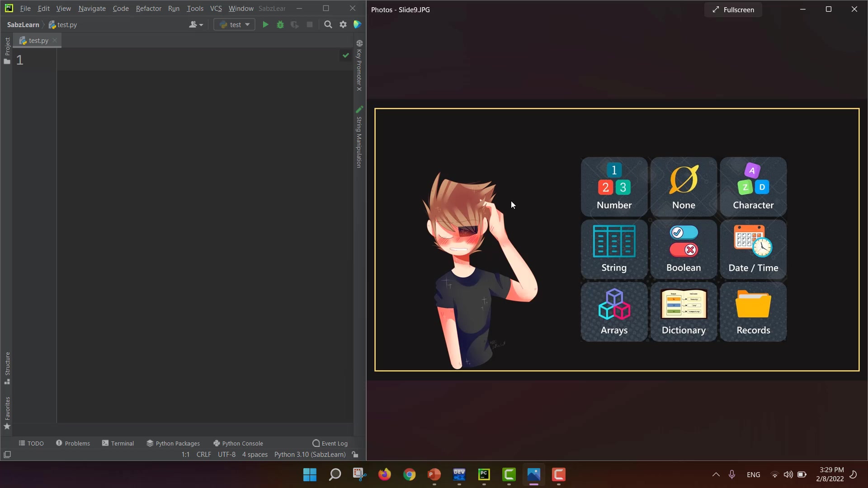The image size is (868, 488).
Task: Run the test configuration with green play button
Action: click(265, 25)
